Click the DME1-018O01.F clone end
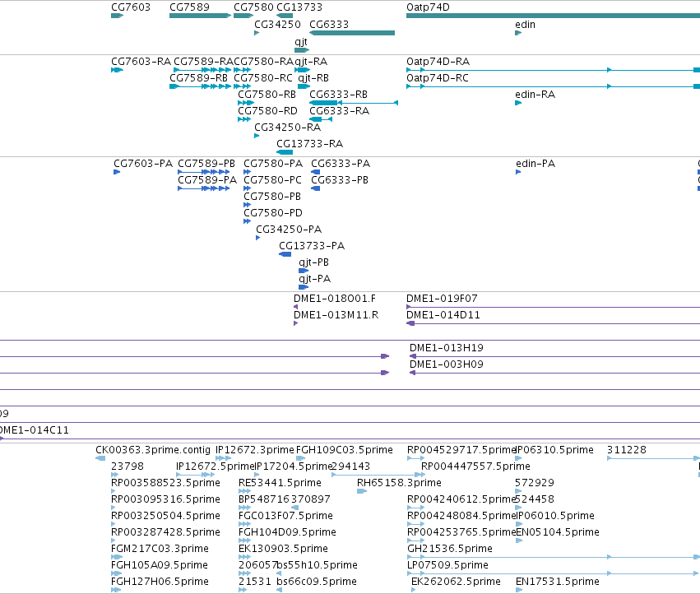Viewport: 700px width, 594px height. [x=295, y=307]
